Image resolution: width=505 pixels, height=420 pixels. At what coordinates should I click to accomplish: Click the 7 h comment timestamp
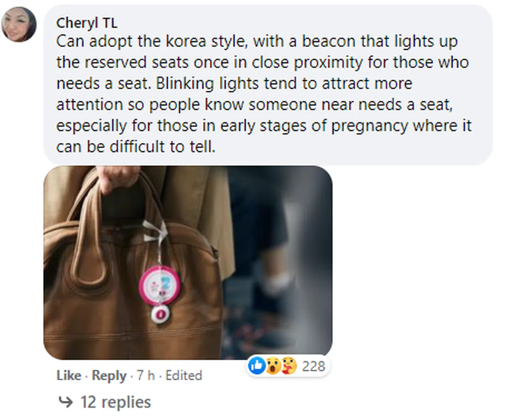(145, 375)
